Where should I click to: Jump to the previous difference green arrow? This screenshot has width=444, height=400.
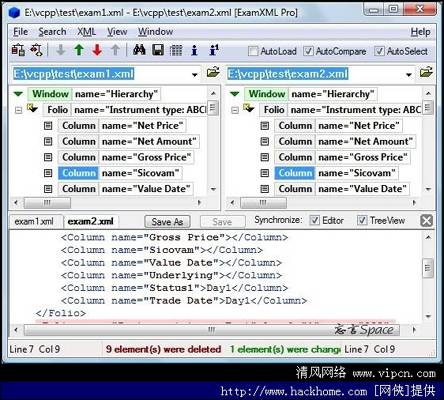[x=79, y=50]
